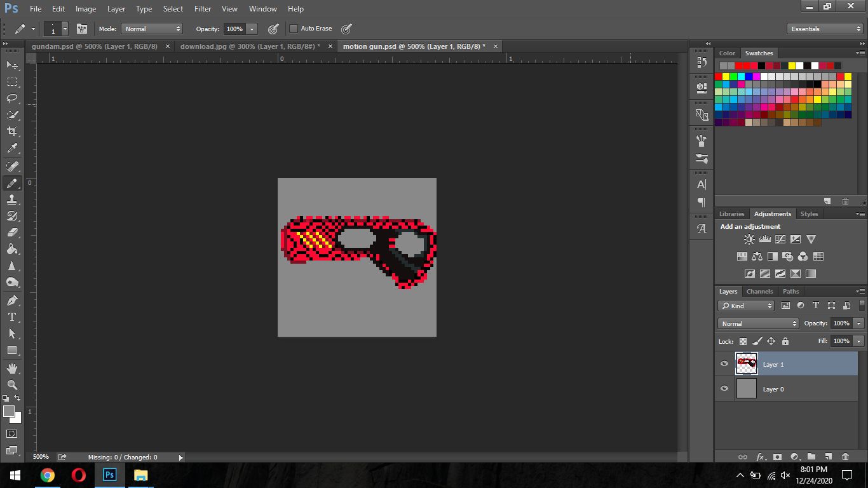868x488 pixels.
Task: Select the Zoom tool
Action: click(x=12, y=384)
